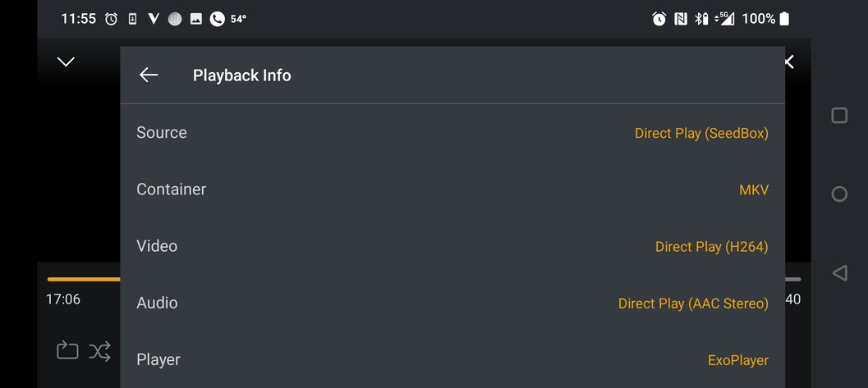Tap the battery icon in the status bar
Image resolution: width=868 pixels, height=388 pixels.
click(x=784, y=19)
